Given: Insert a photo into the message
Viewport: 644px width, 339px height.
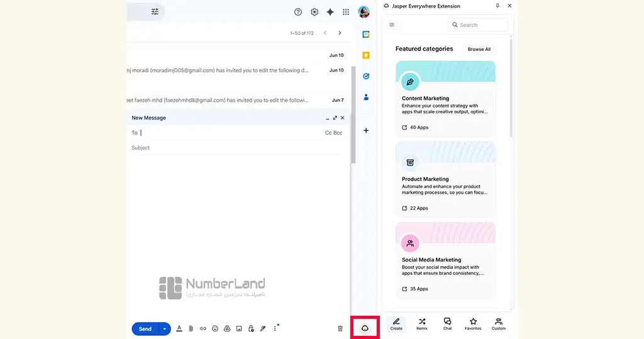Looking at the screenshot, I should tap(238, 329).
